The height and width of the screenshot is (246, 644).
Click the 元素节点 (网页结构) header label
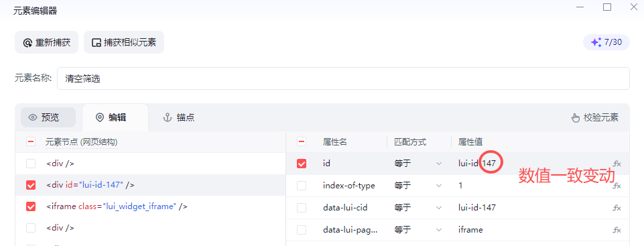click(x=82, y=142)
